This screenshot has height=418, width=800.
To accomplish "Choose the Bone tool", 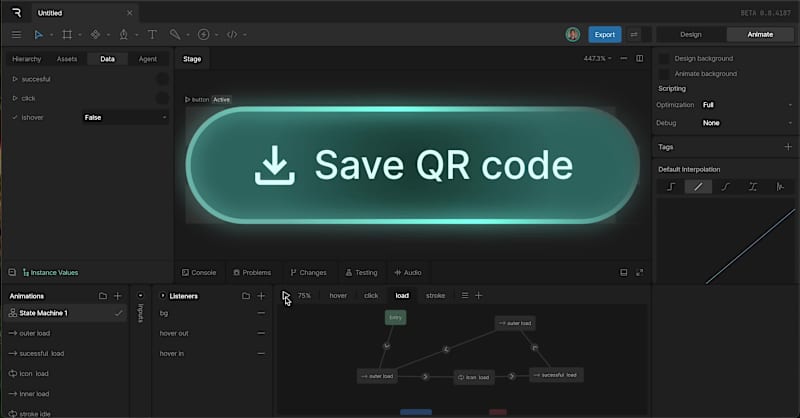I will [175, 35].
